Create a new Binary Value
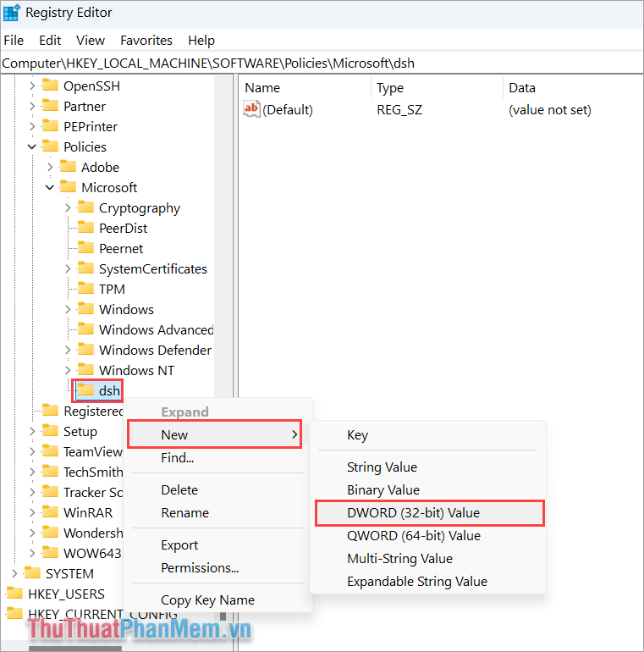Screen dimensions: 644x652 (428, 489)
